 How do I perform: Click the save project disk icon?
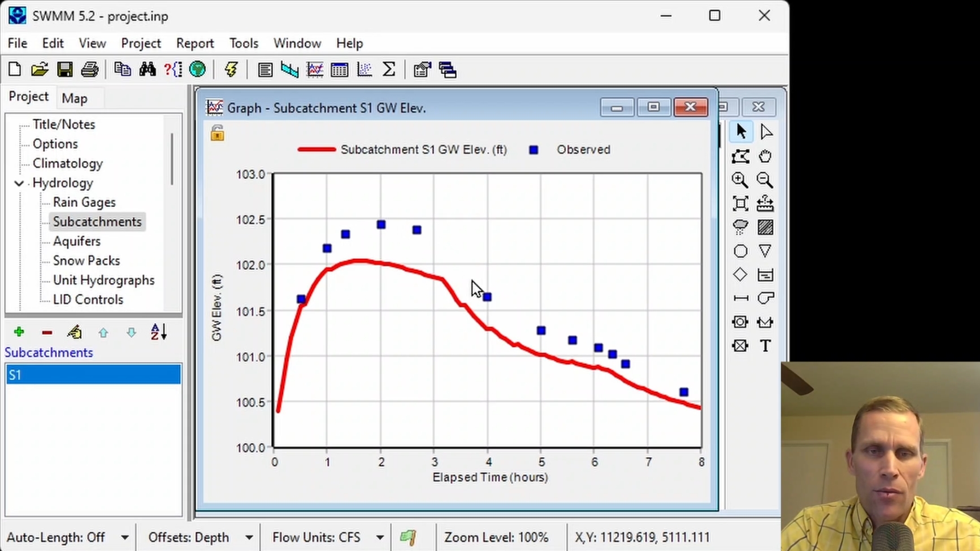coord(64,70)
